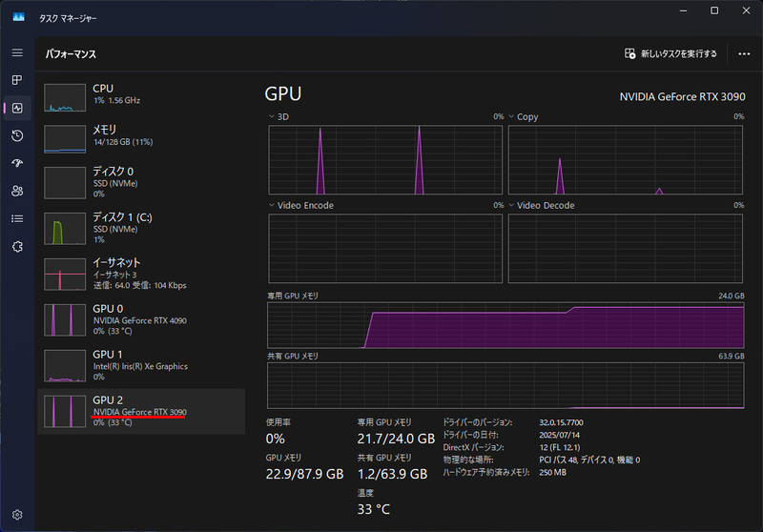This screenshot has height=532, width=763.
Task: Open Task Manager settings gear
Action: pyautogui.click(x=17, y=515)
